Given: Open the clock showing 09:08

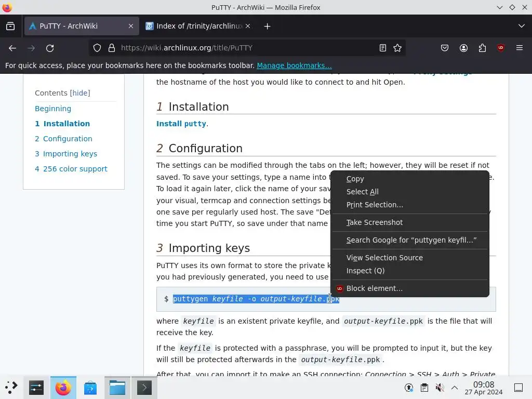Looking at the screenshot, I should [x=484, y=388].
